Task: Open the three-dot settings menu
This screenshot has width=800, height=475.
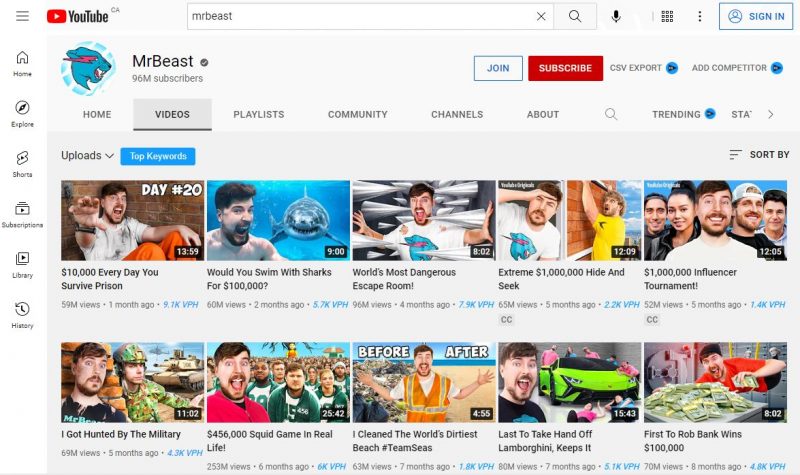Action: [x=699, y=16]
